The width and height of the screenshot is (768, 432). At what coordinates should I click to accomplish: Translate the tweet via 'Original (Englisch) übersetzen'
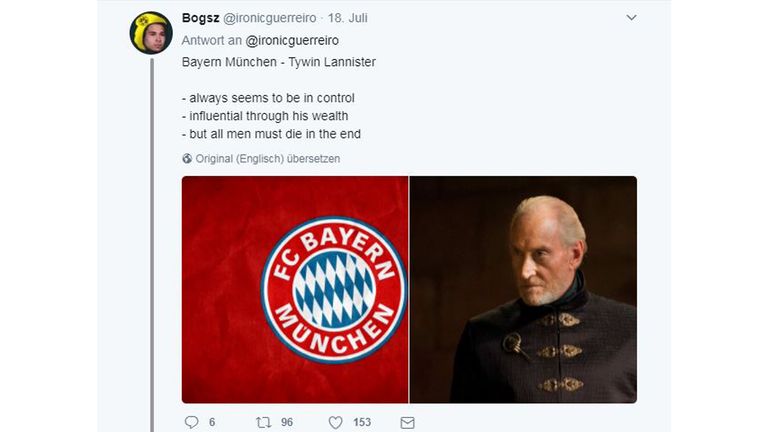pos(267,159)
